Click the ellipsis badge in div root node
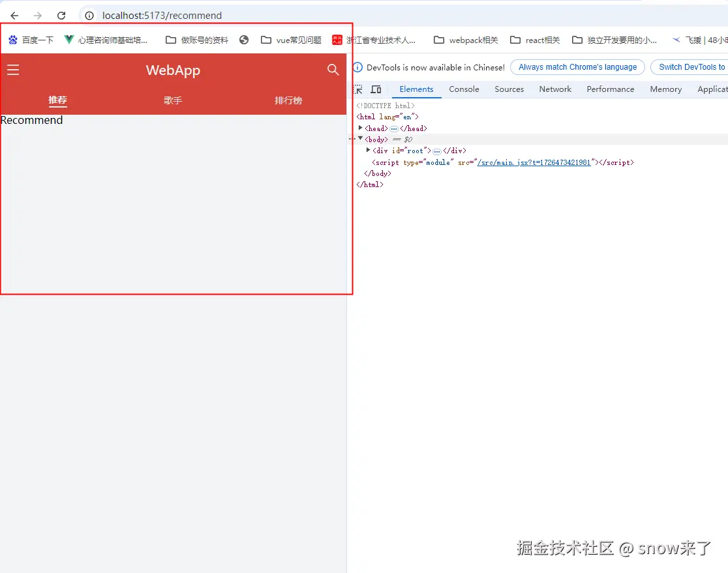Screen dimensions: 728x573 pos(437,151)
